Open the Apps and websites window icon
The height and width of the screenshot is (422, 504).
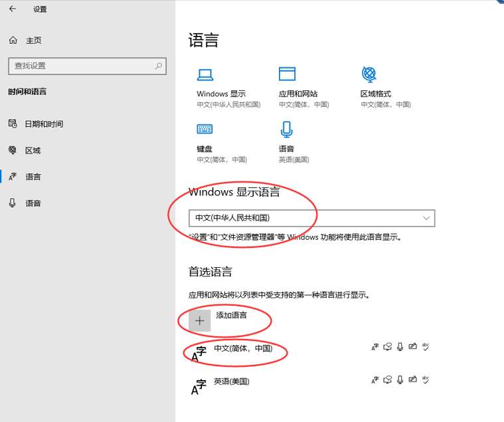click(287, 74)
